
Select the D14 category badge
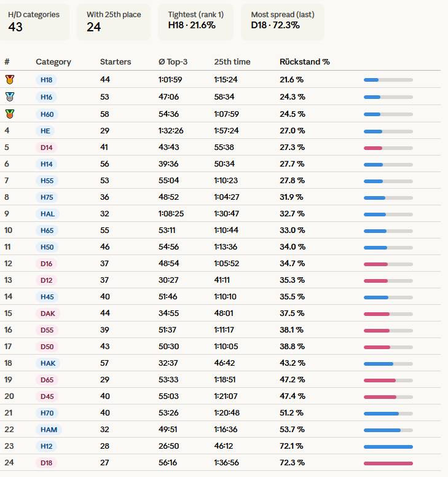pyautogui.click(x=46, y=148)
